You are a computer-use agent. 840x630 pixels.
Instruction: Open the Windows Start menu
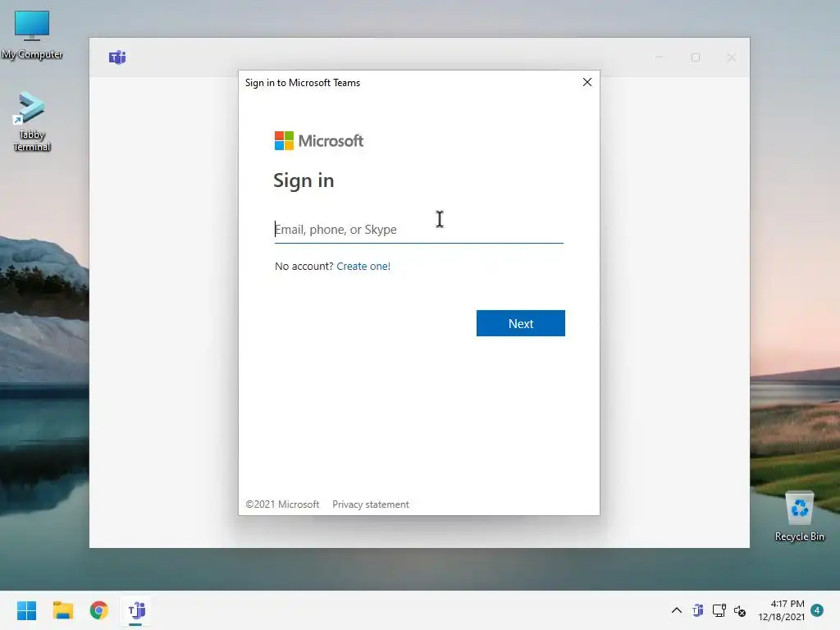point(27,610)
